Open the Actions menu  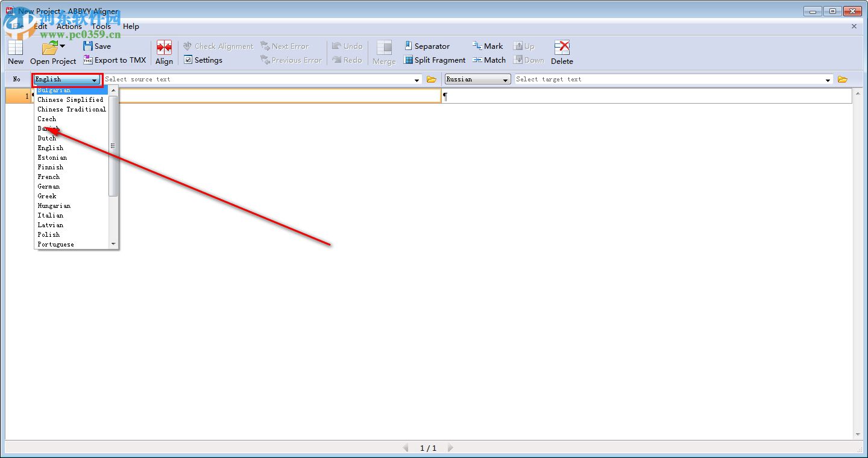pos(69,26)
